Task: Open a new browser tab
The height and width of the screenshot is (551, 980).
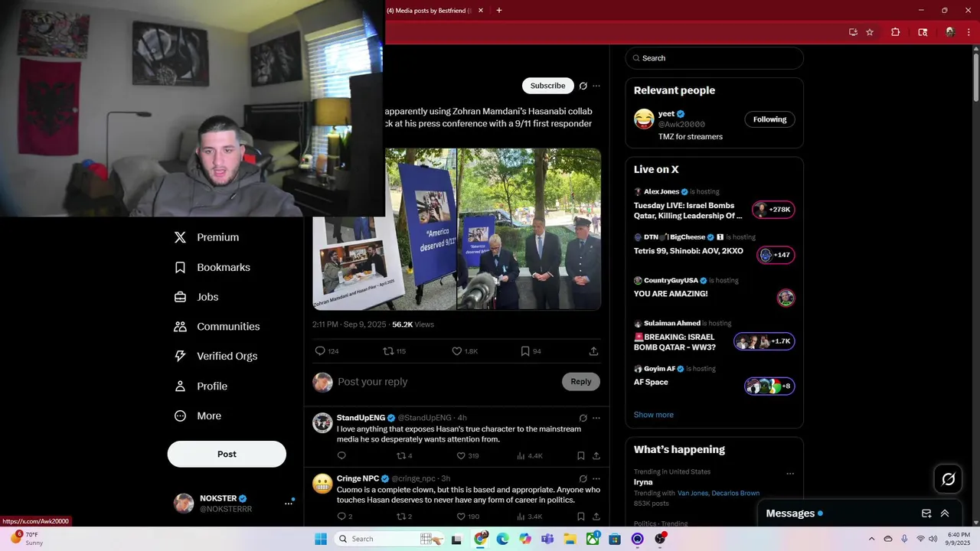Action: 499,11
